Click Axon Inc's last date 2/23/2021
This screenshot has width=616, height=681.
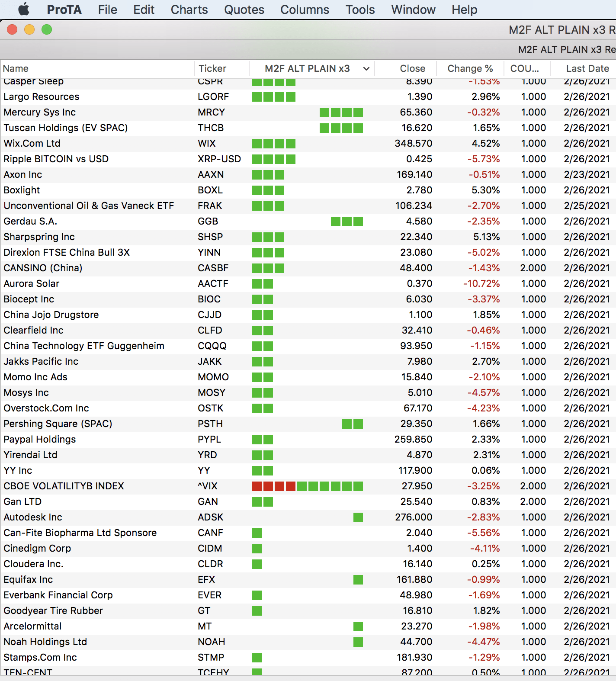click(587, 174)
